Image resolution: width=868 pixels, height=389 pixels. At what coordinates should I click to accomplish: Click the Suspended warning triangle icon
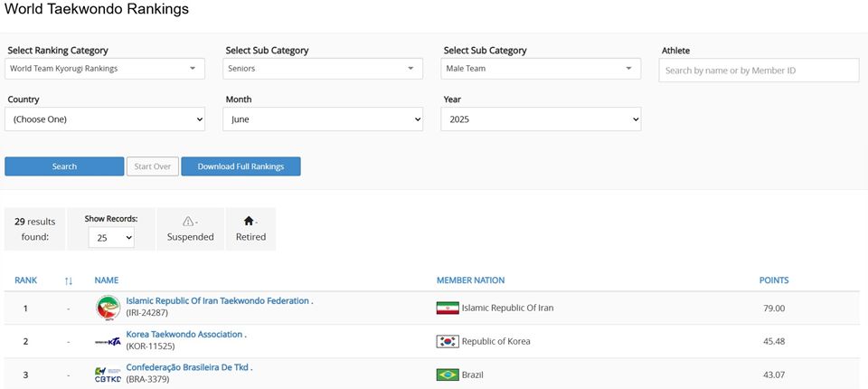[x=188, y=221]
